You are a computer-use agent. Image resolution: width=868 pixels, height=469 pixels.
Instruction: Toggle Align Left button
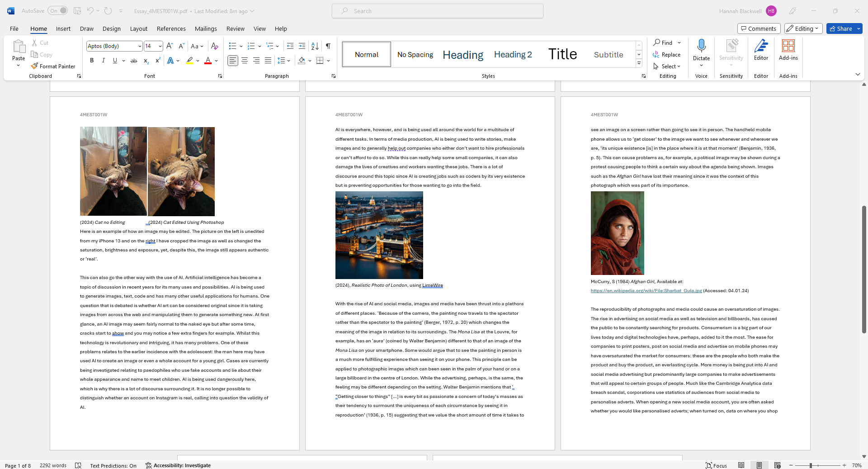click(x=233, y=61)
